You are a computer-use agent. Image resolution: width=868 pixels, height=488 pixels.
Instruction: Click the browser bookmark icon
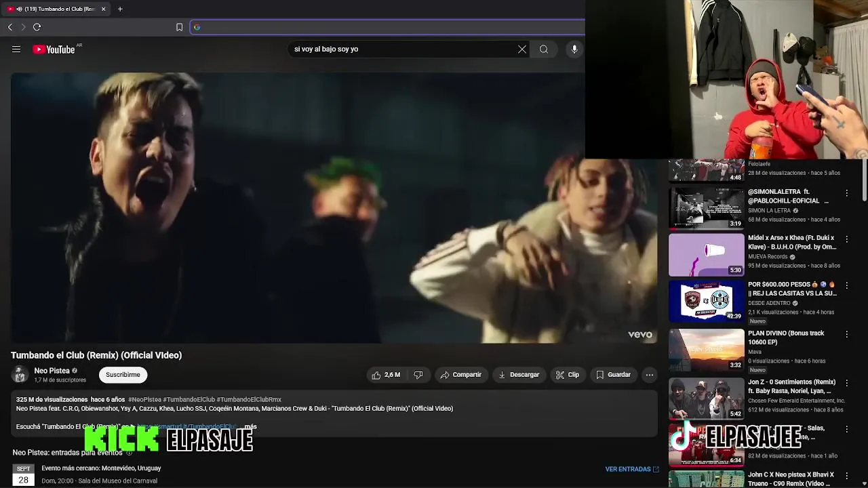(x=179, y=27)
